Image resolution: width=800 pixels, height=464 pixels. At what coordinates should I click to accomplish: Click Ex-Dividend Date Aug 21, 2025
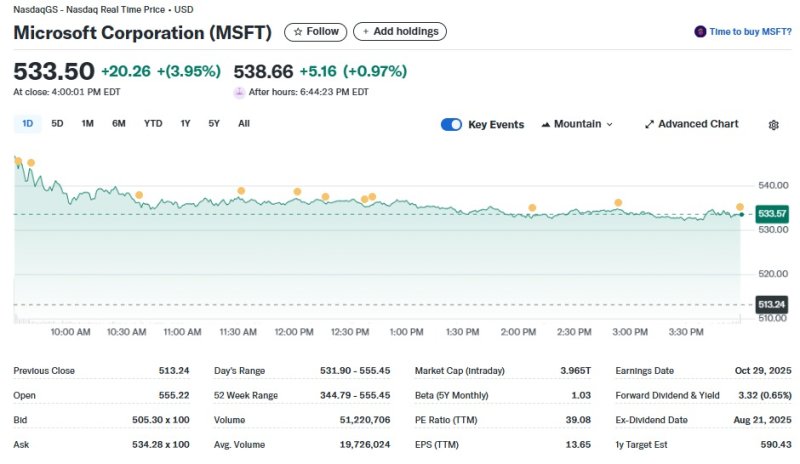click(763, 420)
